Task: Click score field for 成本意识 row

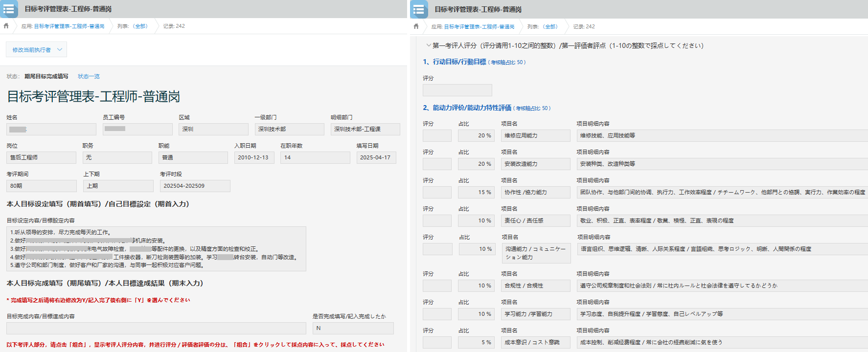Action: 437,342
